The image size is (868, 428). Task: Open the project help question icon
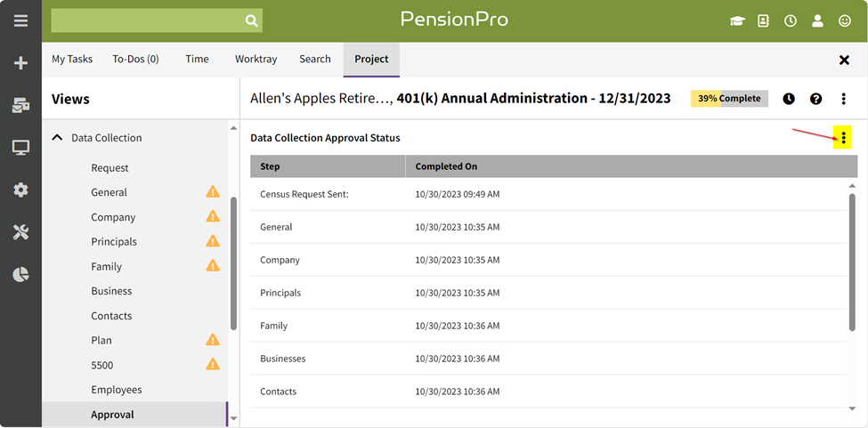point(816,99)
